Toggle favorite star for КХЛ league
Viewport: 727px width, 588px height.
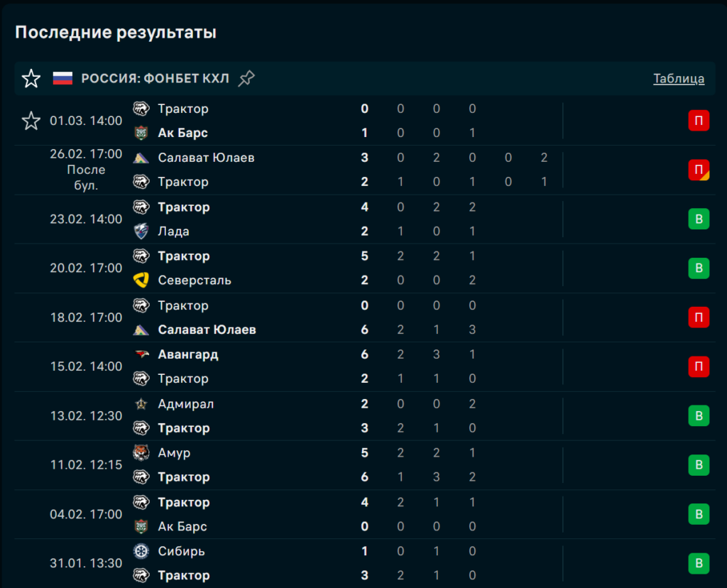pyautogui.click(x=31, y=78)
